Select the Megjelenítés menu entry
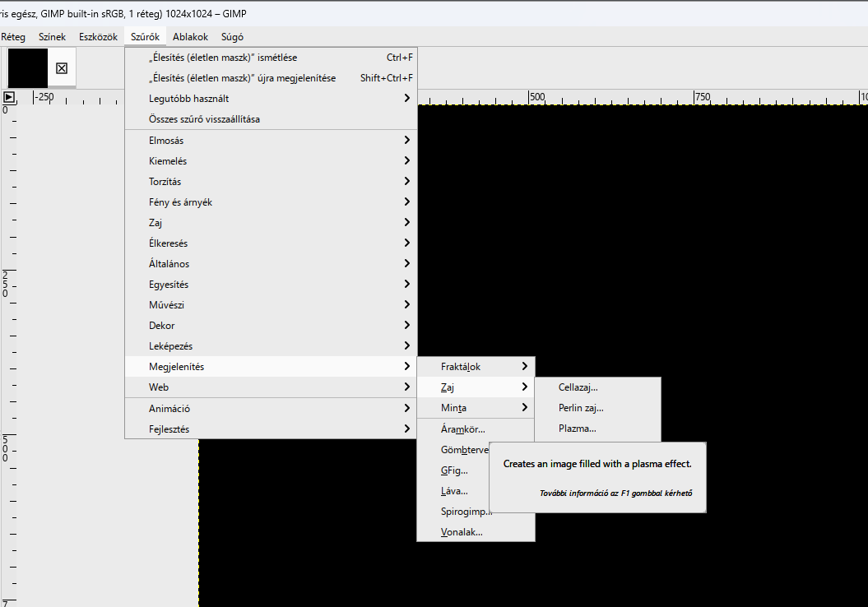 click(x=271, y=366)
